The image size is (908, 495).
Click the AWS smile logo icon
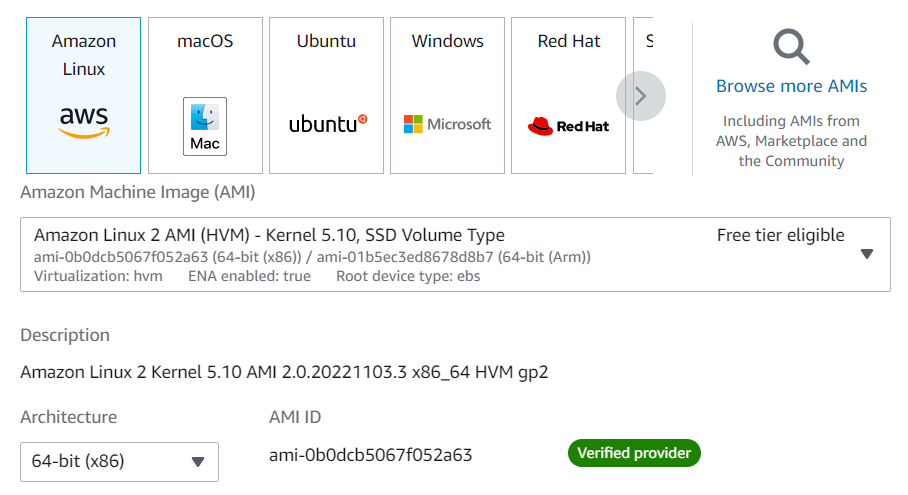pos(83,123)
